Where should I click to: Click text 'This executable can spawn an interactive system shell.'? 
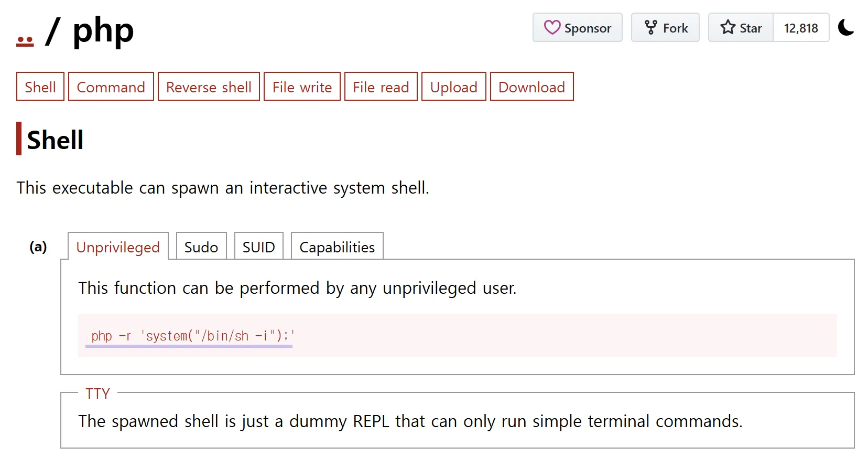click(223, 188)
